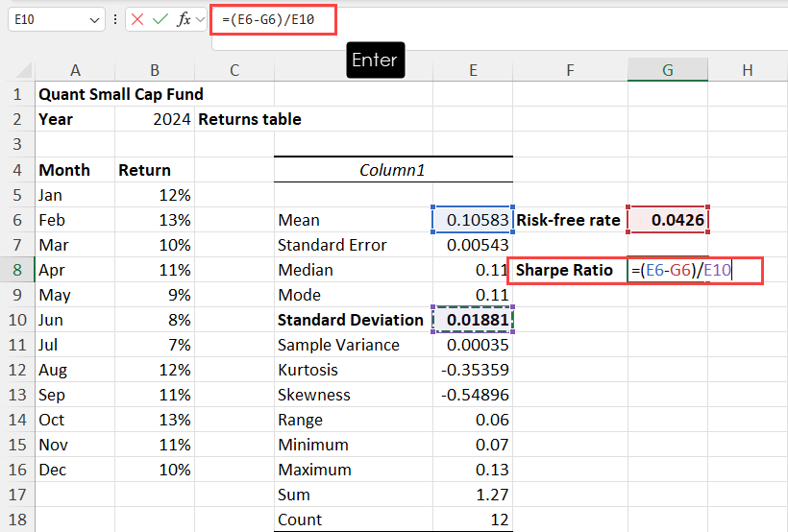788x532 pixels.
Task: Click the Standard Deviation value 0.01881
Action: [473, 320]
